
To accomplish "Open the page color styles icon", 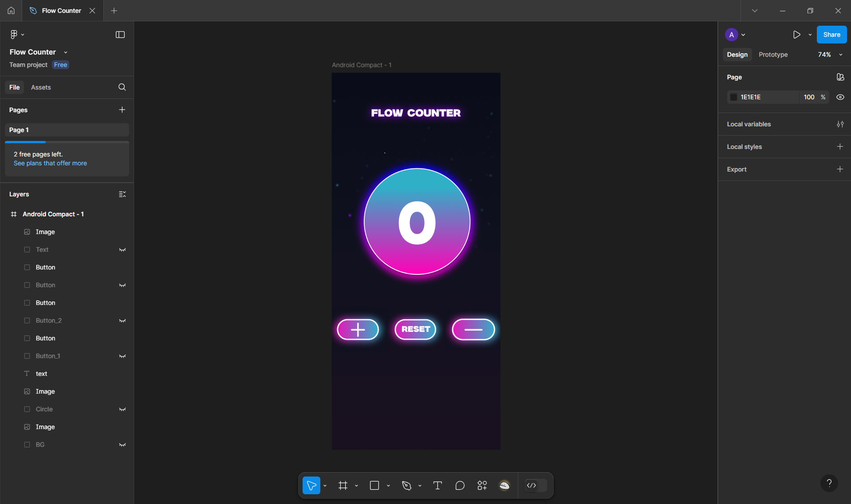I will [x=840, y=77].
